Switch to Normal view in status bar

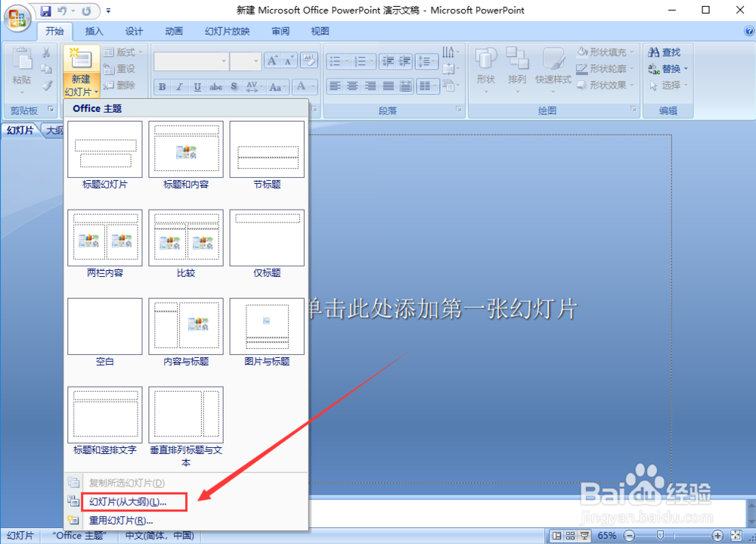pyautogui.click(x=557, y=536)
